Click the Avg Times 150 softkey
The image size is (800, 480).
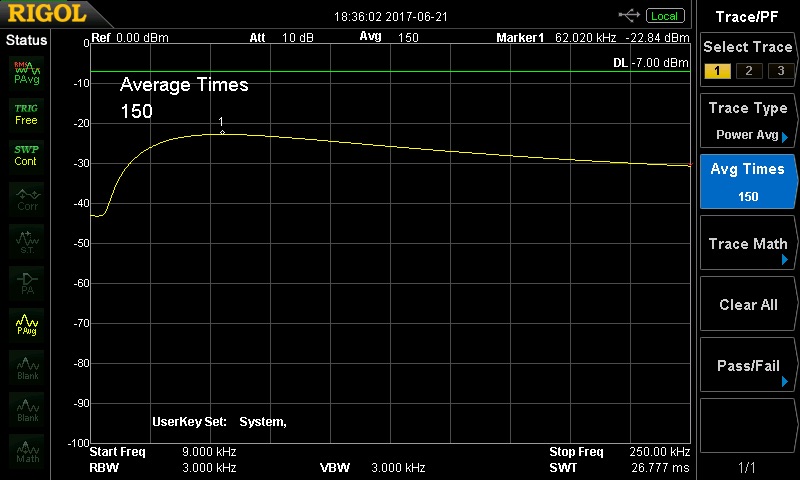747,182
